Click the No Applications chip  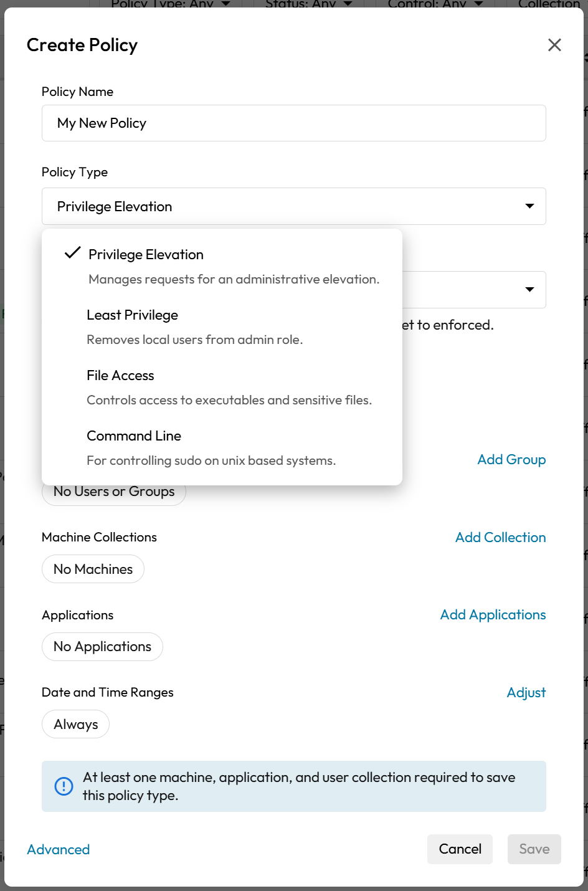pyautogui.click(x=103, y=647)
